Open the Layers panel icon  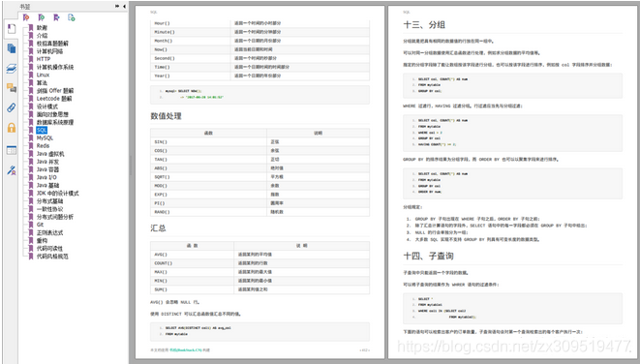[x=12, y=69]
